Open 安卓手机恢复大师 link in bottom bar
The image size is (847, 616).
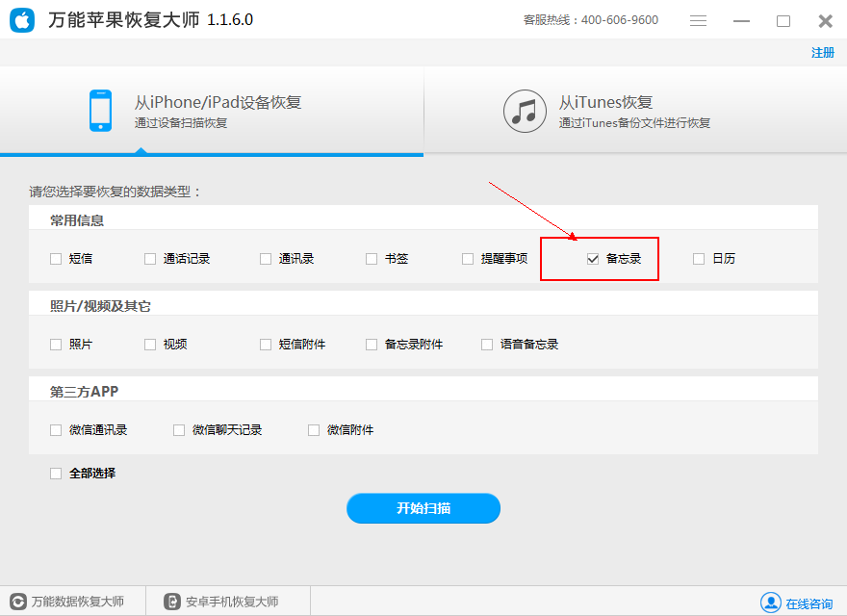(x=232, y=602)
